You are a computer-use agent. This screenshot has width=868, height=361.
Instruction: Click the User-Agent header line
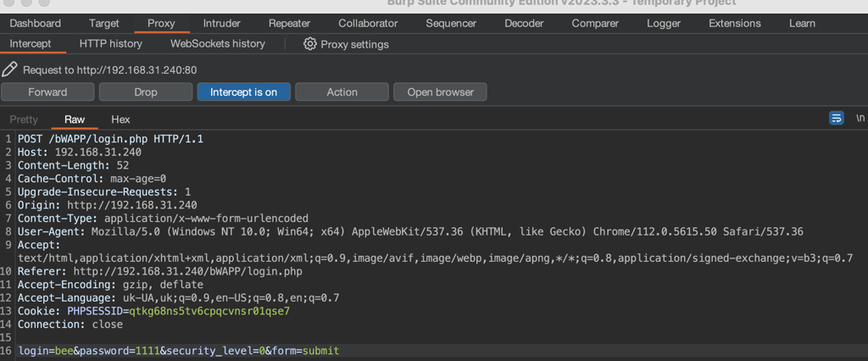(410, 232)
